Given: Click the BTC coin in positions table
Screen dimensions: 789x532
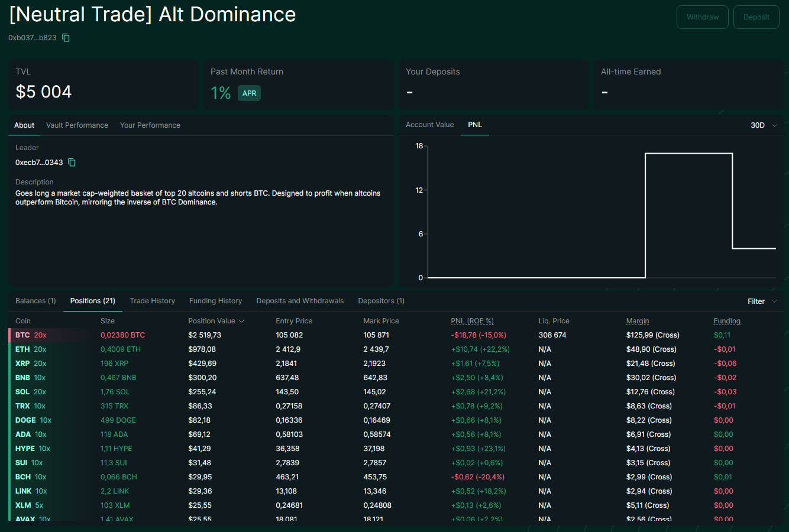Looking at the screenshot, I should pyautogui.click(x=22, y=335).
